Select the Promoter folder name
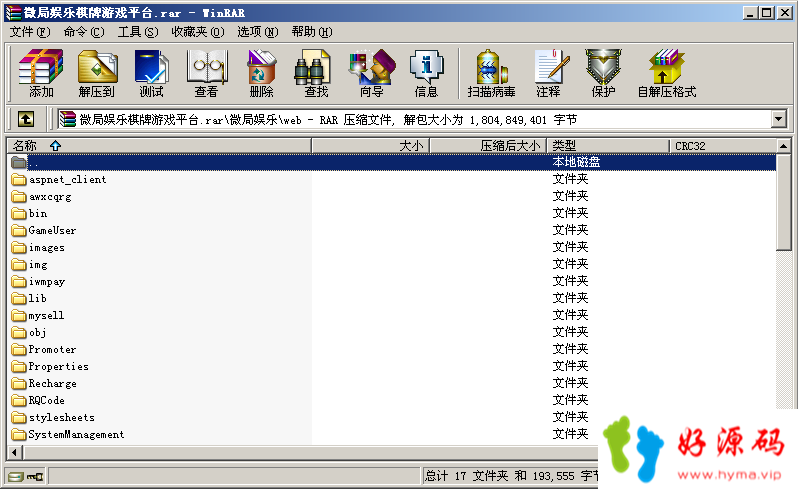Screen dimensions: 798x489 coord(52,349)
